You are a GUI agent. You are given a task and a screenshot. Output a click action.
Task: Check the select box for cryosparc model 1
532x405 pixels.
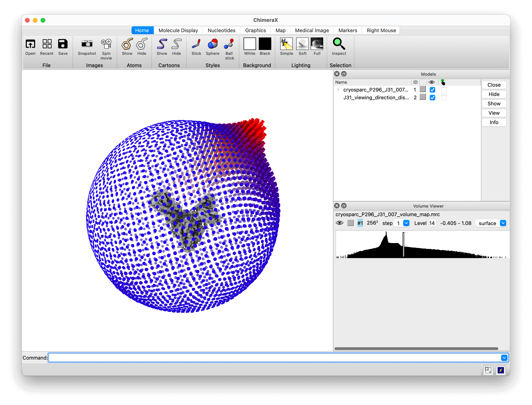[x=444, y=90]
